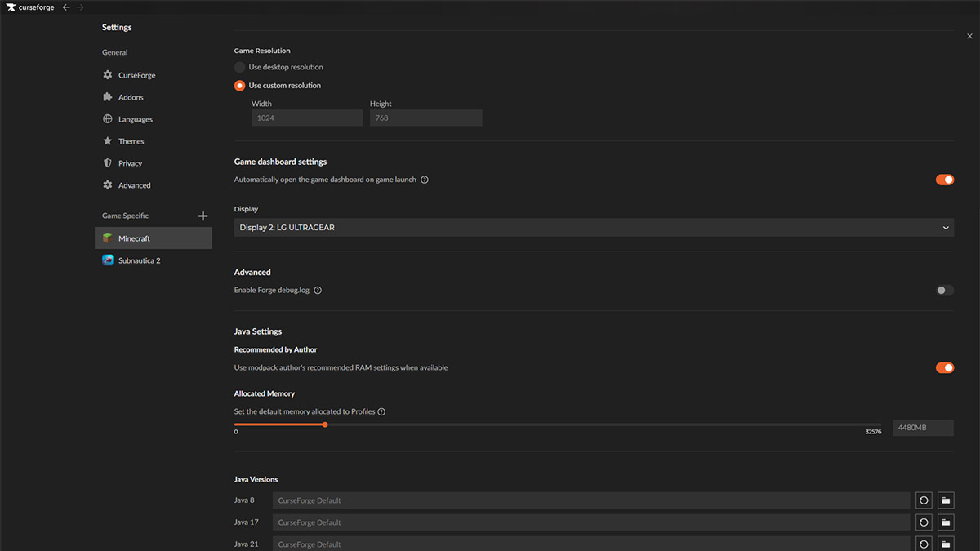
Task: Go forward with the right arrow
Action: click(x=80, y=7)
